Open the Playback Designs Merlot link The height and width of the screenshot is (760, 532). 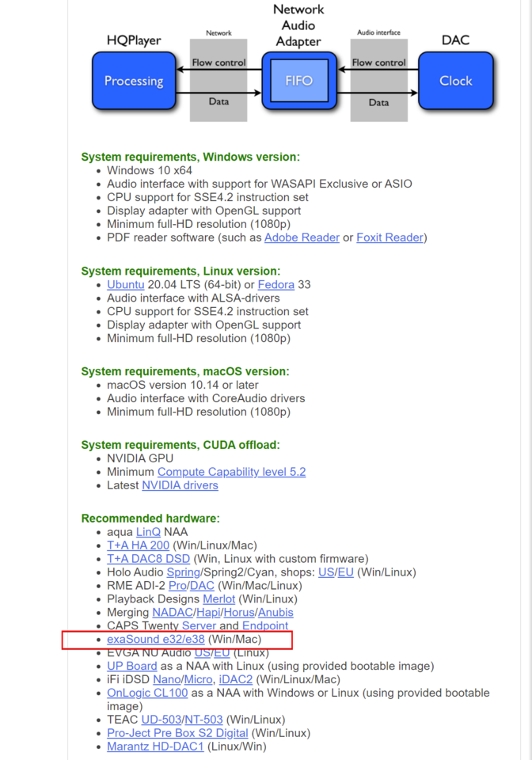point(219,599)
